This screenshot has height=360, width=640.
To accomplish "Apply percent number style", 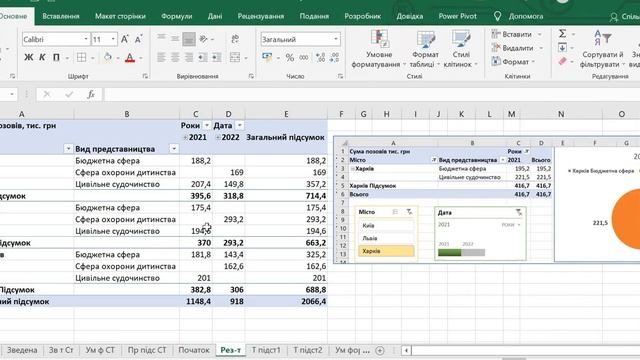I will click(x=289, y=58).
